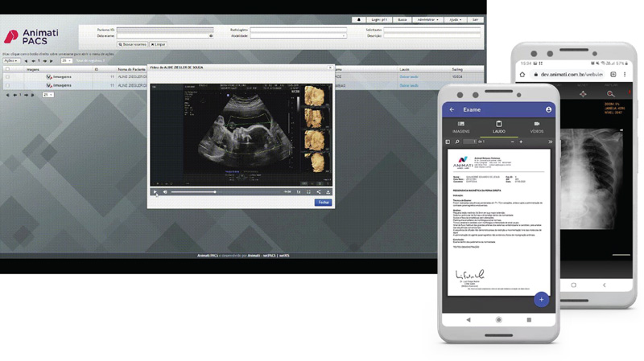Tap the Android home circle on front phone

tap(498, 319)
